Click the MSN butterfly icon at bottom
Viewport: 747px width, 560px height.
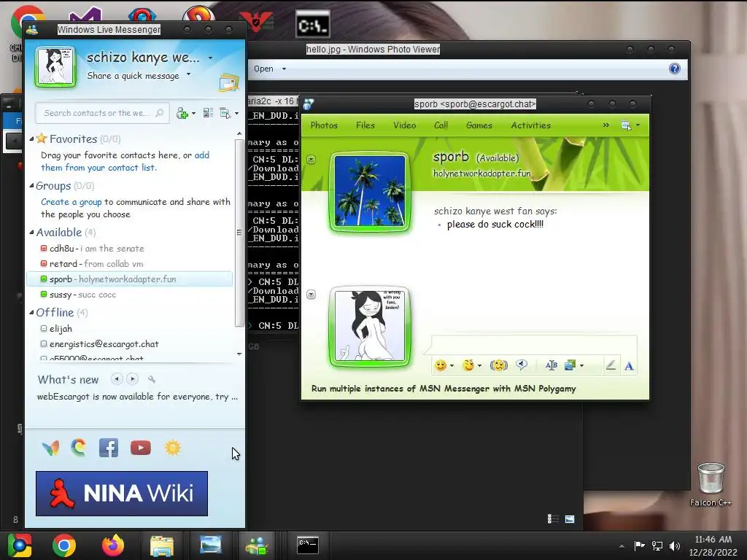point(51,448)
